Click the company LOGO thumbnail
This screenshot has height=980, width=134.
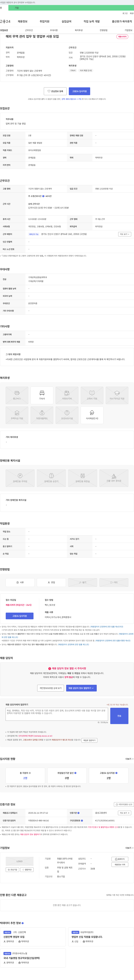click(x=19, y=861)
